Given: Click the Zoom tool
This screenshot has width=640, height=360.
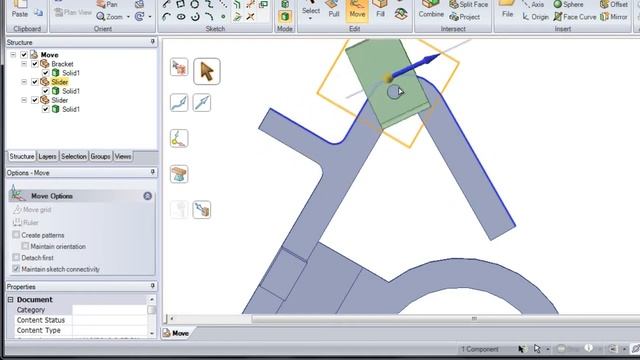Looking at the screenshot, I should tap(109, 17).
